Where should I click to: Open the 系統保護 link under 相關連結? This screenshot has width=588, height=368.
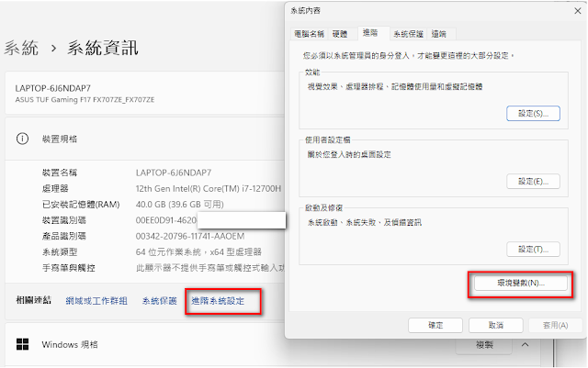tap(159, 301)
